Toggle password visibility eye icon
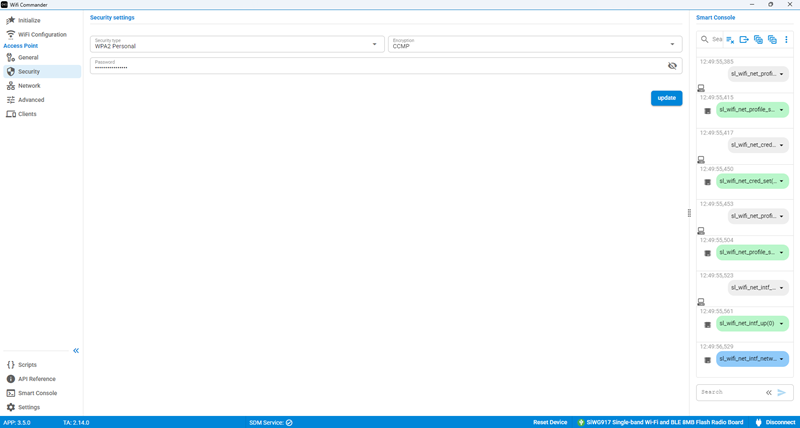The width and height of the screenshot is (800, 428). [x=672, y=65]
